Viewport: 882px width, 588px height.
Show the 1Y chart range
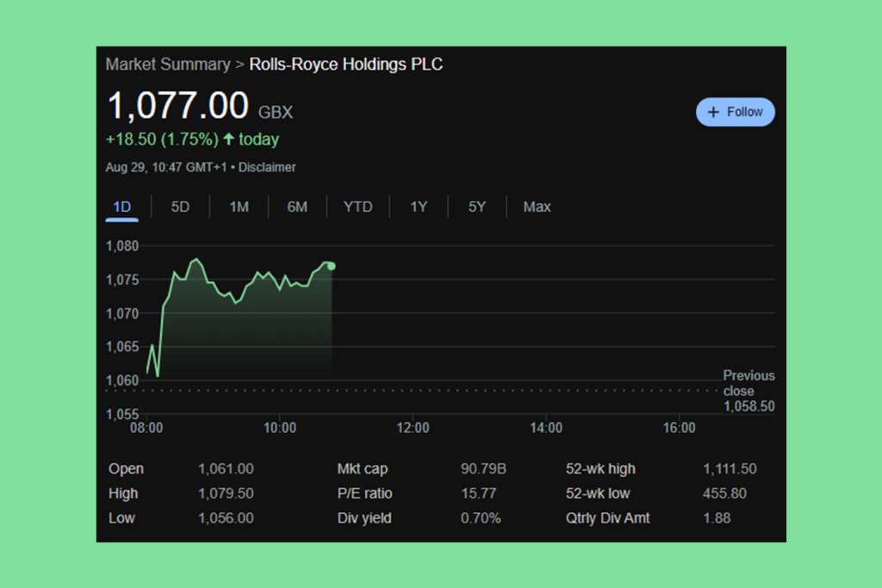click(419, 207)
